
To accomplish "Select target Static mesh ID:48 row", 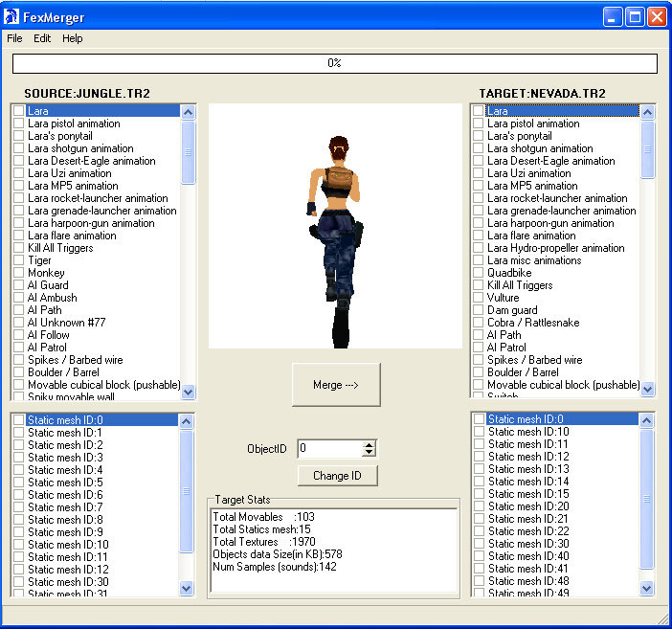I will point(528,581).
